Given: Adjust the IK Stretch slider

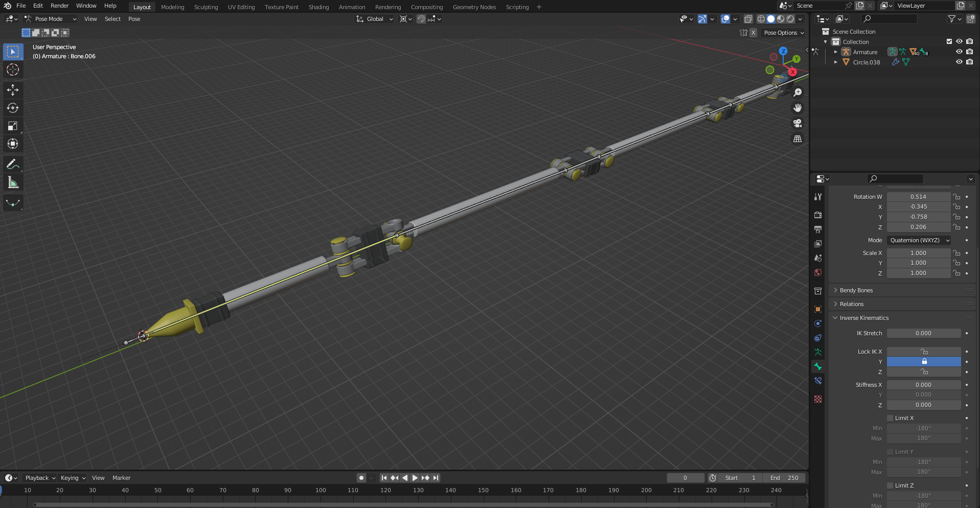Looking at the screenshot, I should (x=923, y=333).
